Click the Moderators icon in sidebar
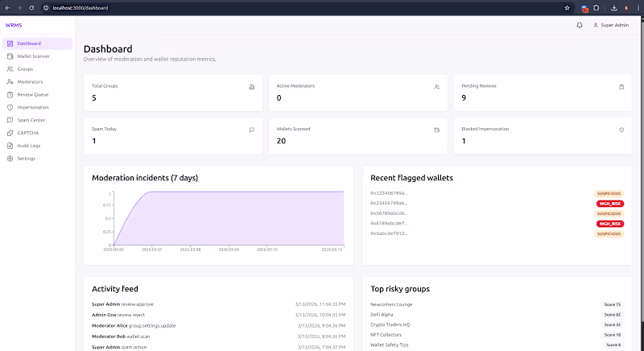Viewport: 644px width, 351px height. [10, 81]
